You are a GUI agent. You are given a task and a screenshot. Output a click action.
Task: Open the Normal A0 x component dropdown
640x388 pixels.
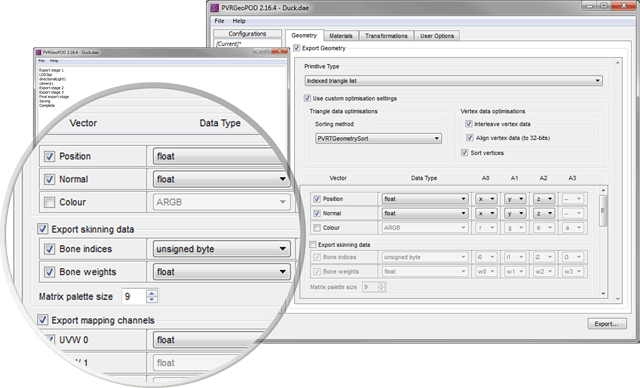point(486,213)
